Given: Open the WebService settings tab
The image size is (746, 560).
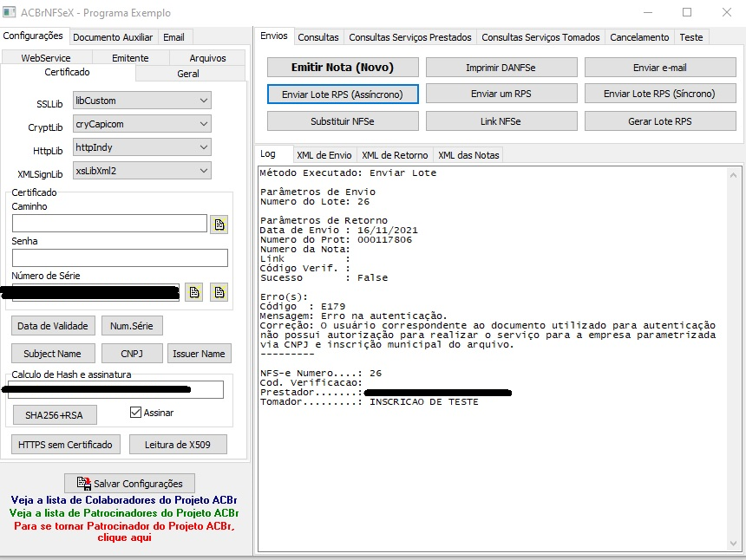Looking at the screenshot, I should tap(46, 58).
